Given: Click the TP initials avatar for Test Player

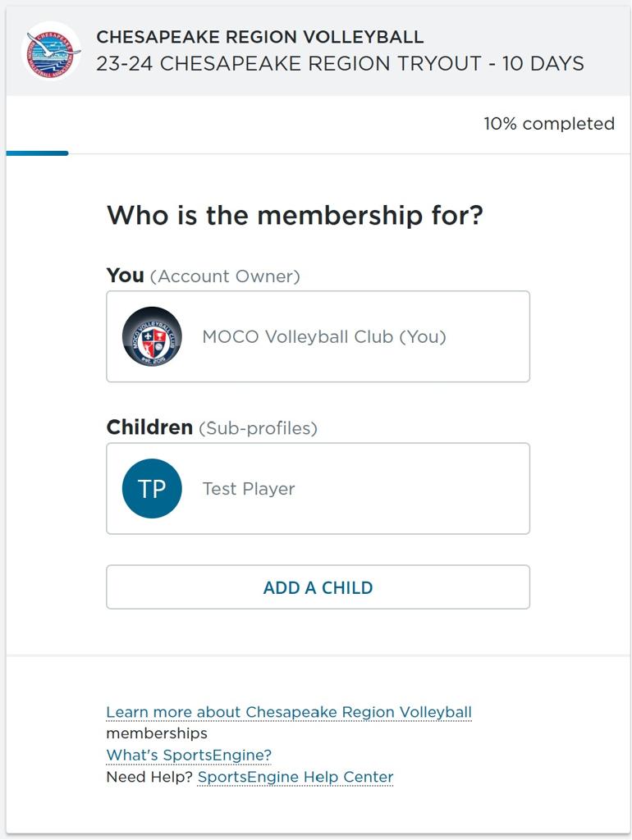Looking at the screenshot, I should [x=151, y=488].
